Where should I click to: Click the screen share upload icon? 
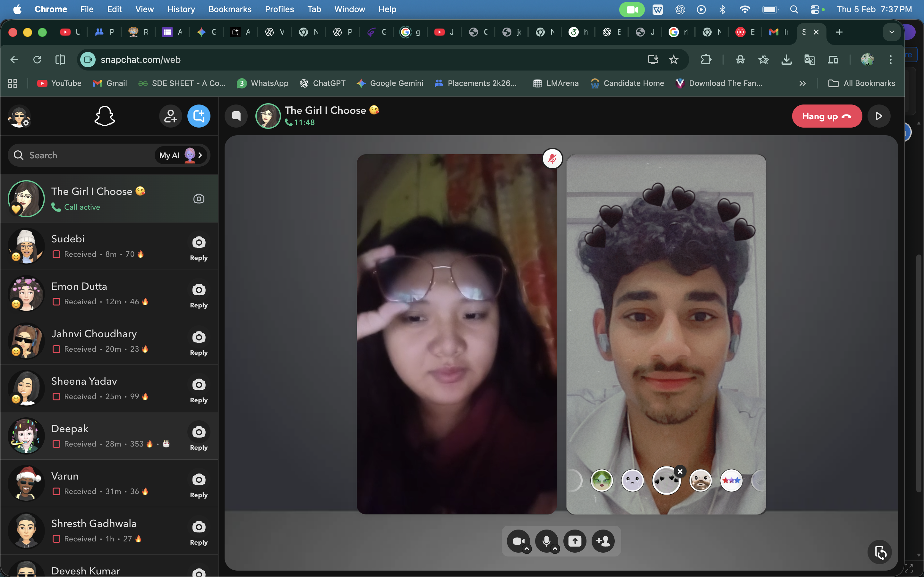(x=575, y=541)
